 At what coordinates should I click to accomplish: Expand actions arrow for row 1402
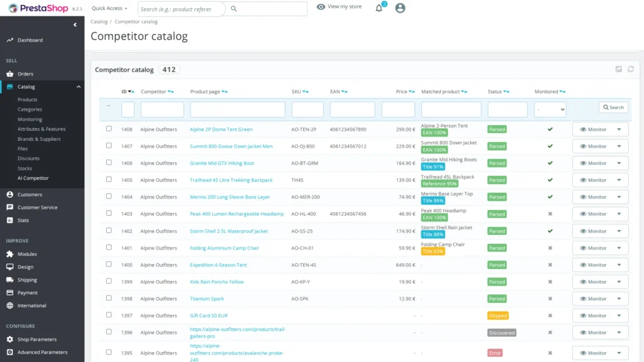tap(619, 231)
